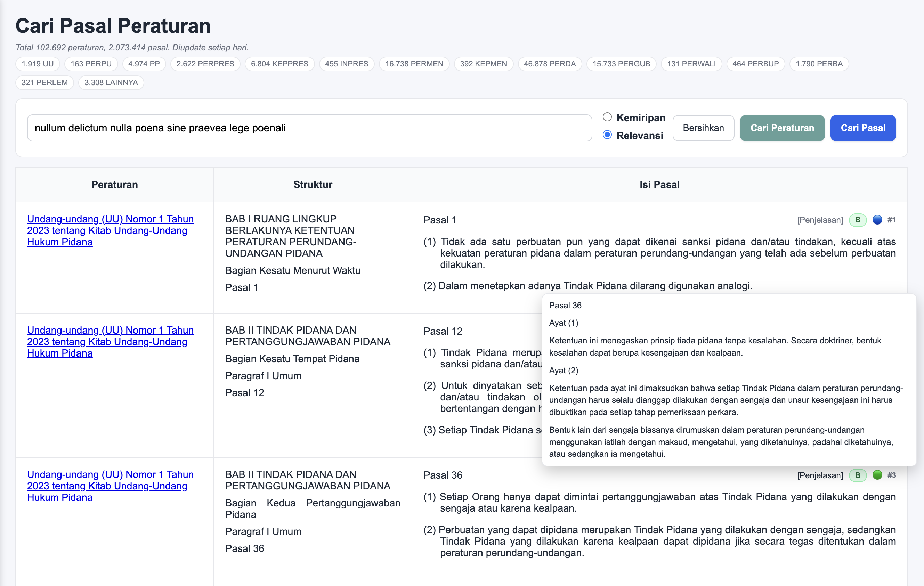The width and height of the screenshot is (924, 586).
Task: Filter by the 392 KEPMEN tag
Action: 484,64
